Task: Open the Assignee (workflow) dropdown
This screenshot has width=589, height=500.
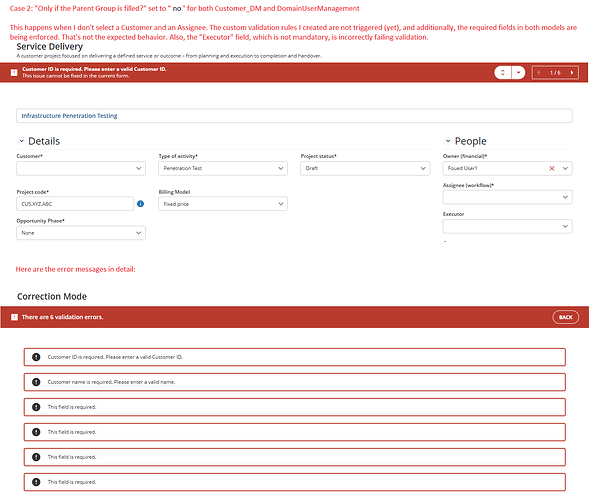Action: (507, 197)
